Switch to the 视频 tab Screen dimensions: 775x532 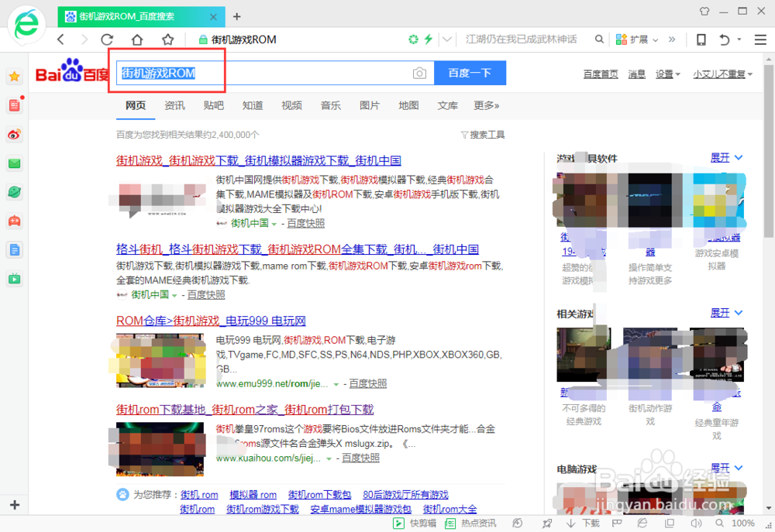[x=291, y=105]
